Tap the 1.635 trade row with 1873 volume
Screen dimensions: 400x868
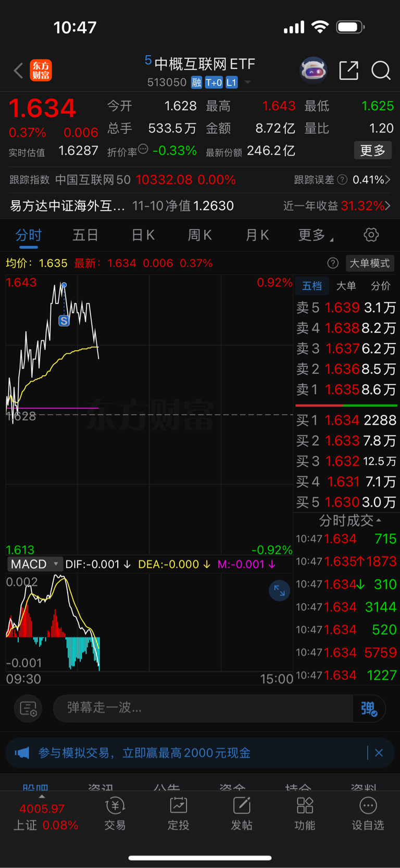coord(346,561)
